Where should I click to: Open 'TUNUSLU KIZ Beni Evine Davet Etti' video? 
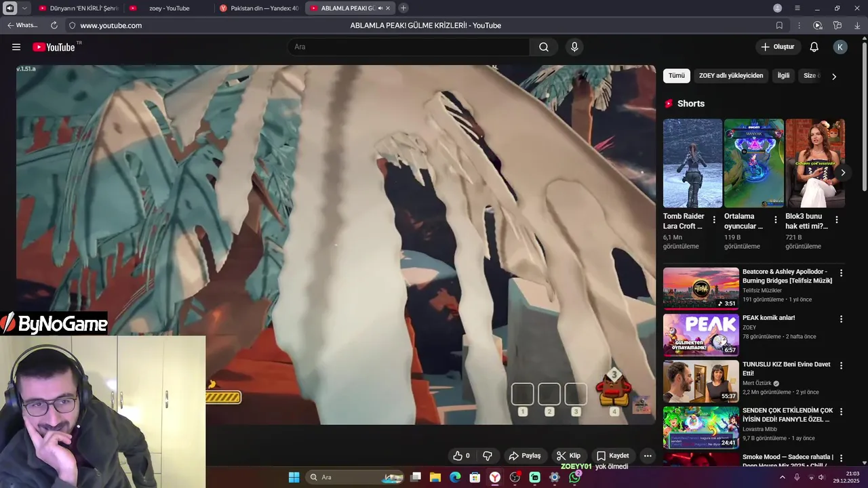click(x=701, y=381)
